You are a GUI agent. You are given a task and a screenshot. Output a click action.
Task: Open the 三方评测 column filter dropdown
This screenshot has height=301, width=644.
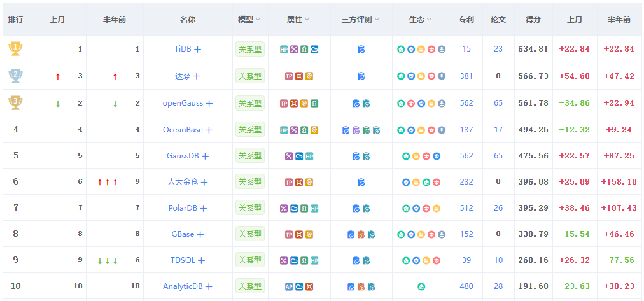pyautogui.click(x=377, y=19)
